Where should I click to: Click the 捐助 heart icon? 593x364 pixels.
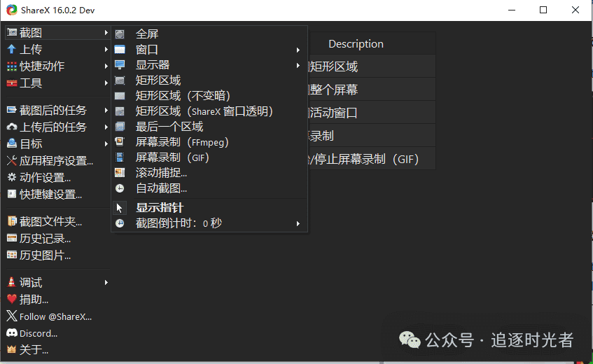[12, 299]
